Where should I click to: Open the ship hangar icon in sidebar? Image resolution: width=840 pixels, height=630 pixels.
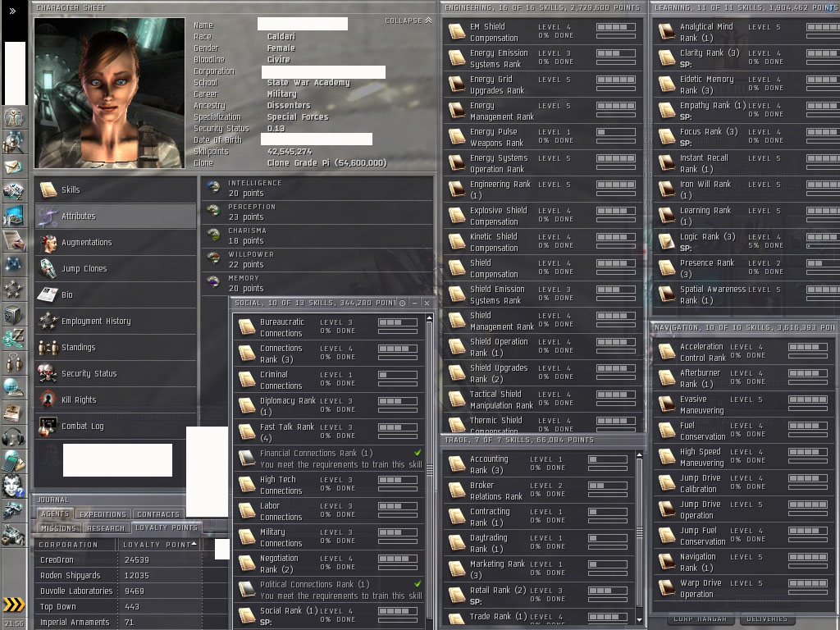tap(13, 511)
